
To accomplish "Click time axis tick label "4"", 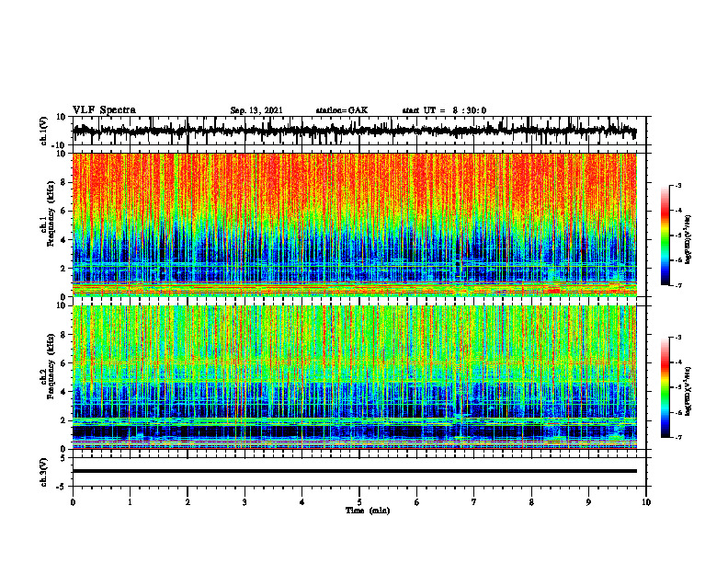I will click(x=302, y=502).
